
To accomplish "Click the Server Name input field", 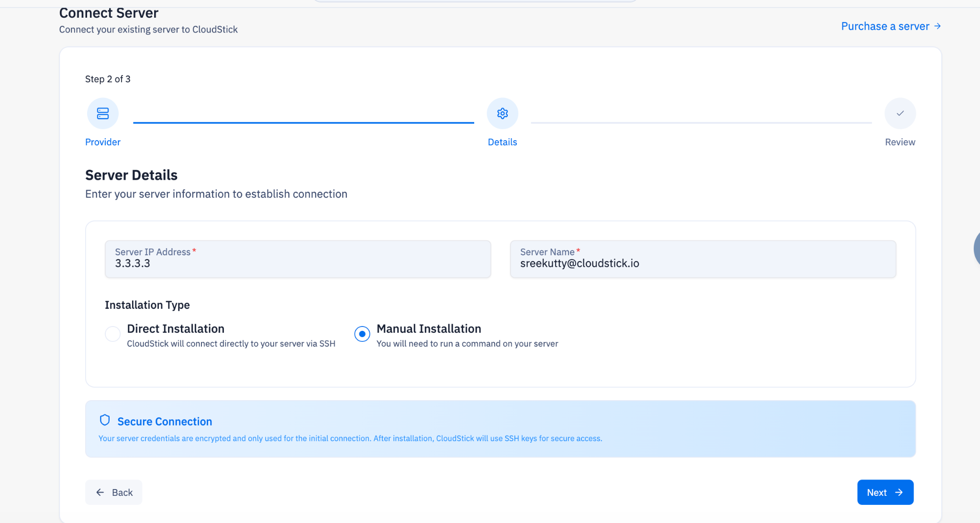I will [703, 259].
